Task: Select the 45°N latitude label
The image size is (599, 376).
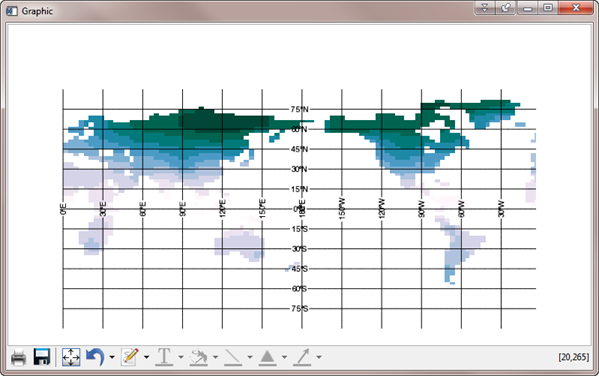Action: (299, 149)
